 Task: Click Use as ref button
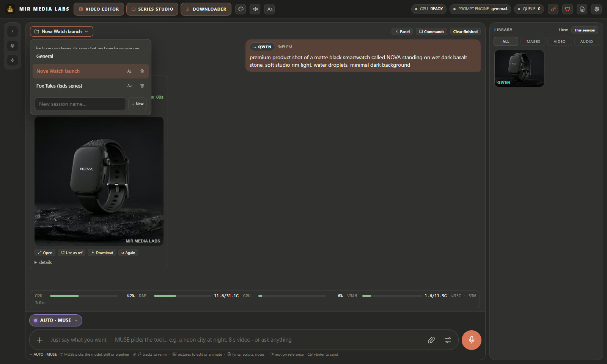[x=71, y=253]
